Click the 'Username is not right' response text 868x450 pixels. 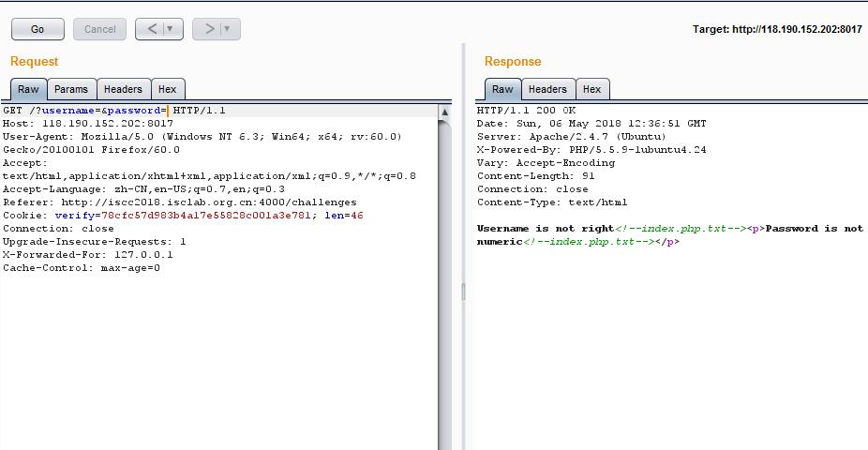coord(546,229)
